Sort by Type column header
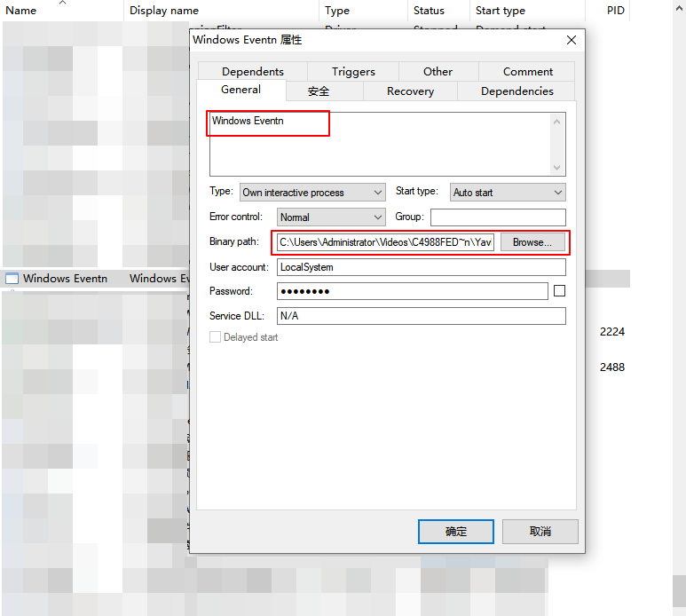Viewport: 686px width, 616px height. tap(364, 11)
